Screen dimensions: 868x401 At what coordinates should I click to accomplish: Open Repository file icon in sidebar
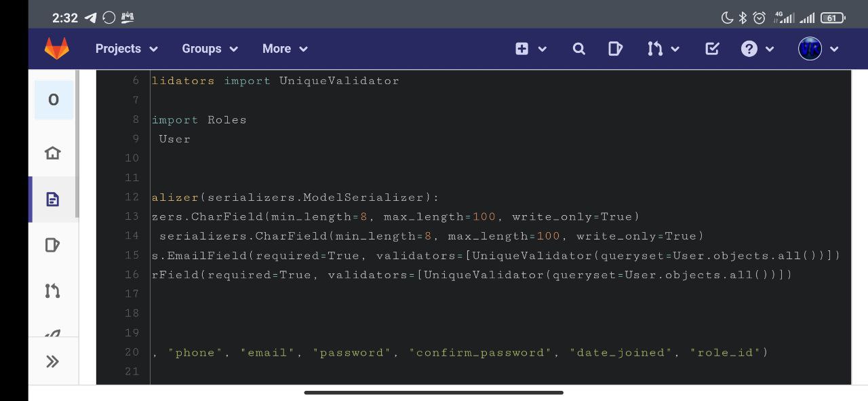tap(53, 199)
